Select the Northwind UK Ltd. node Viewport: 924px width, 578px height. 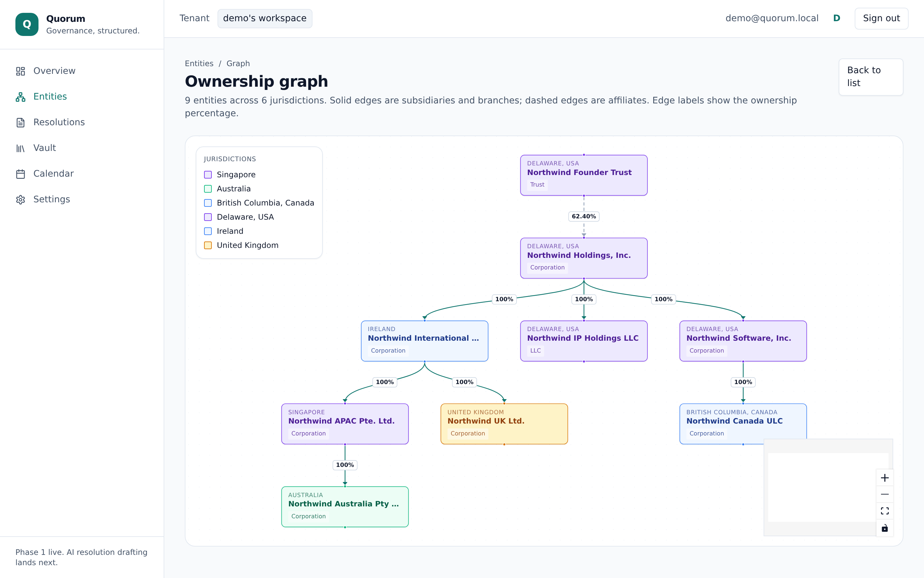pos(504,424)
